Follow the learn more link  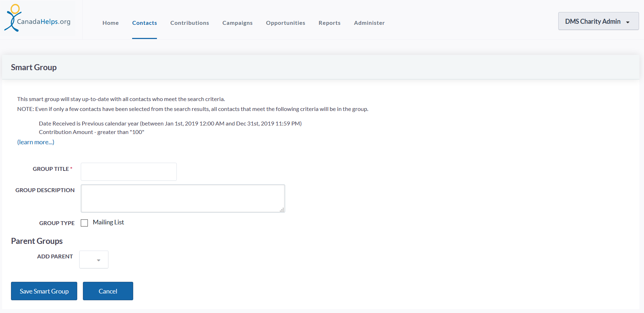(36, 142)
